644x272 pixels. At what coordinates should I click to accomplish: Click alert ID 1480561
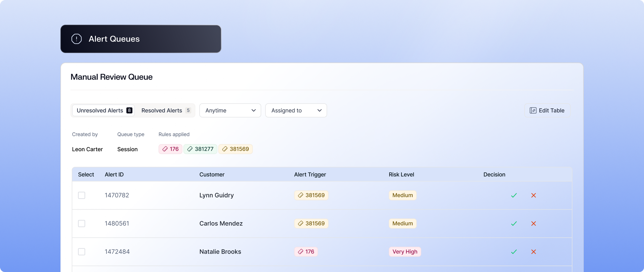[117, 223]
